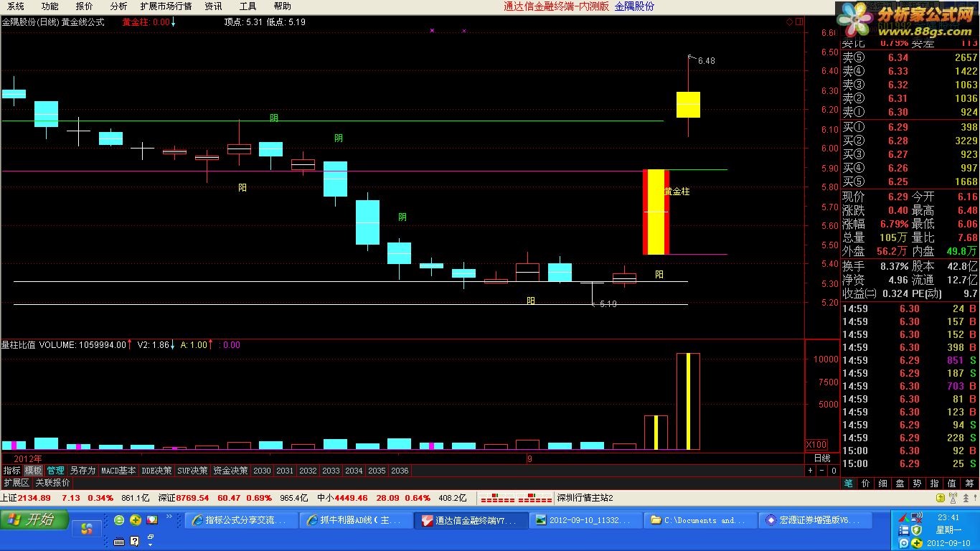Expand quick launch overflow chevron
980x551 pixels.
[169, 516]
